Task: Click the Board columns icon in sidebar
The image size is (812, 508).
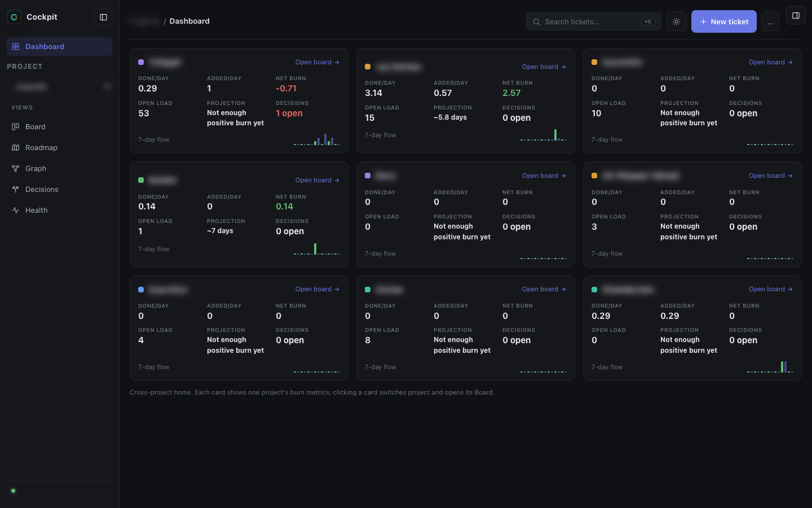Action: 15,127
